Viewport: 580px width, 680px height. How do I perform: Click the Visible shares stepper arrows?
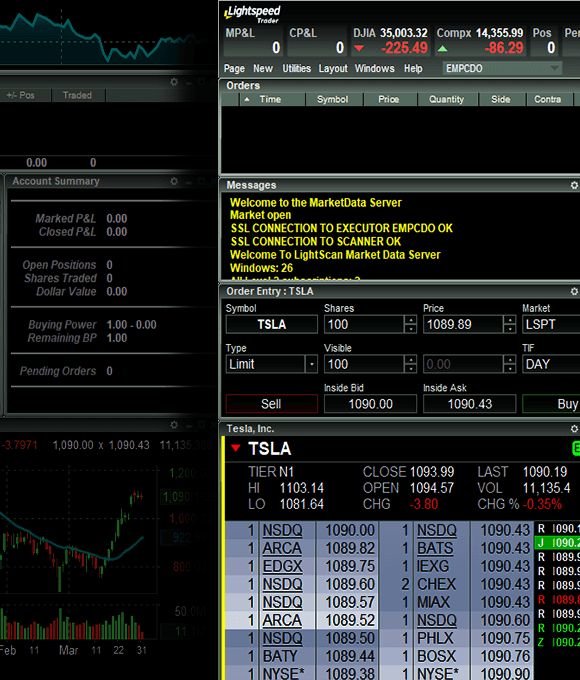(x=410, y=364)
